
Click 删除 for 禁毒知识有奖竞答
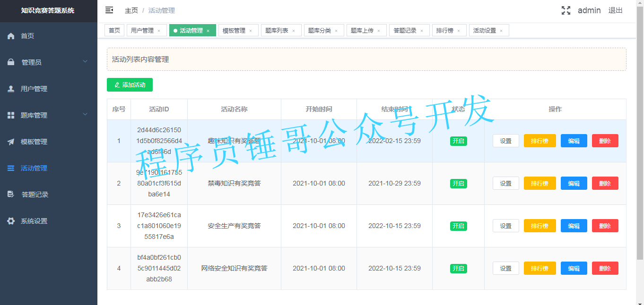[605, 183]
